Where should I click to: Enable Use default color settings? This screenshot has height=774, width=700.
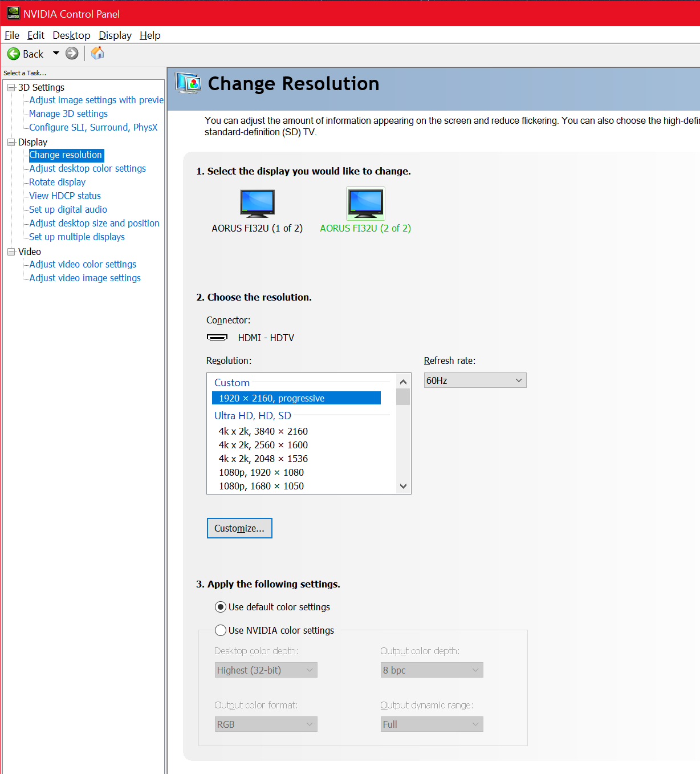(x=221, y=607)
